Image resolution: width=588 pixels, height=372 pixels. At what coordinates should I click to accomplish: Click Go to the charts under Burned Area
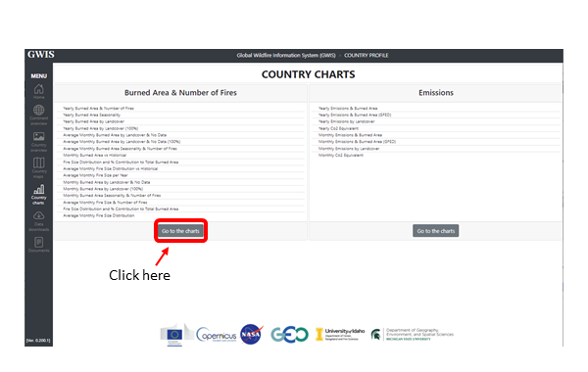click(180, 231)
